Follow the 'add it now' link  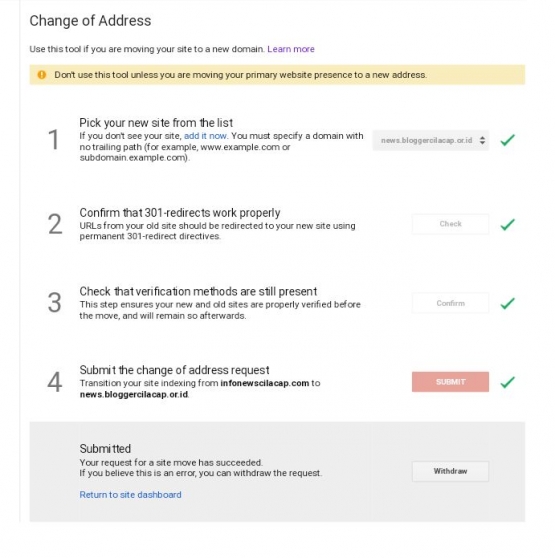tap(205, 136)
